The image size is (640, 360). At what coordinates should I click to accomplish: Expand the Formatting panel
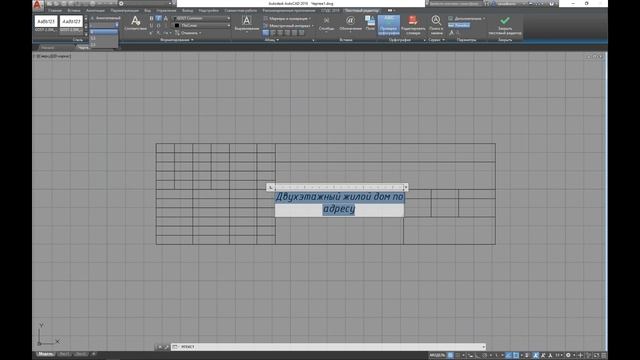(x=177, y=40)
